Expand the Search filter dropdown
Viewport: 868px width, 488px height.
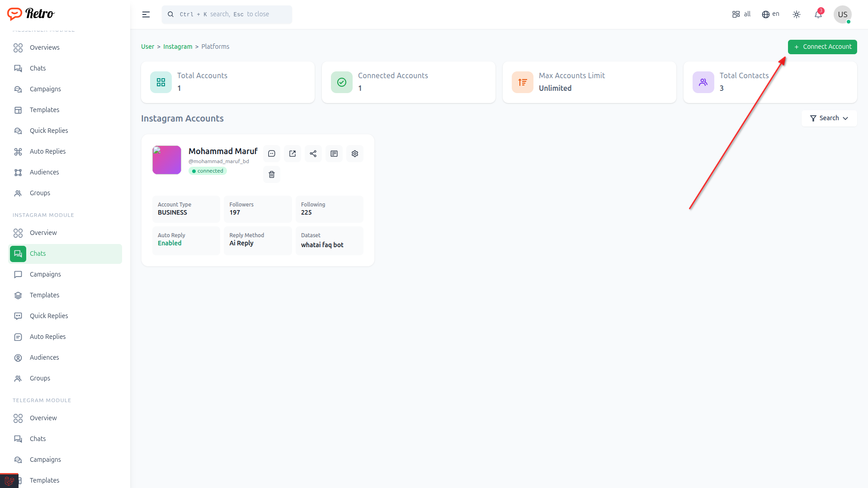[829, 118]
